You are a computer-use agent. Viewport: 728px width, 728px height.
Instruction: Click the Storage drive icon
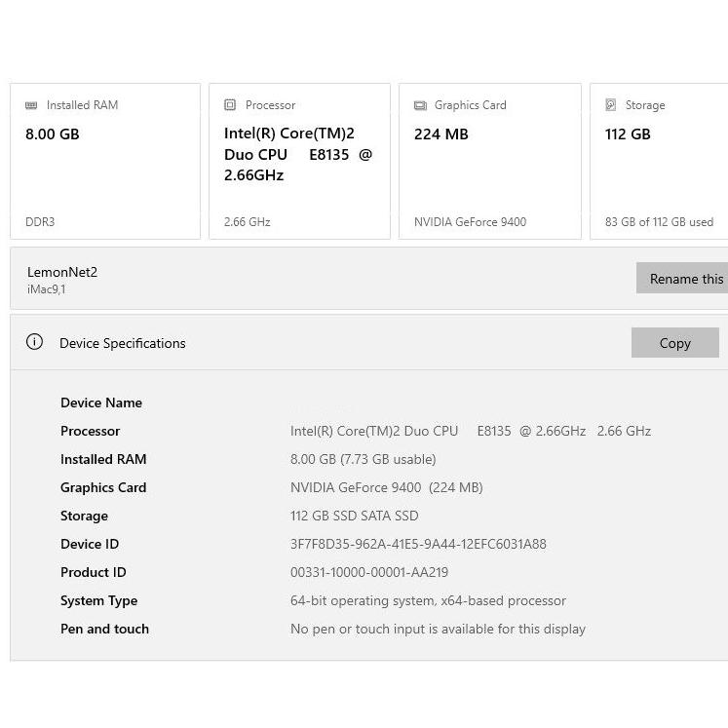click(610, 105)
